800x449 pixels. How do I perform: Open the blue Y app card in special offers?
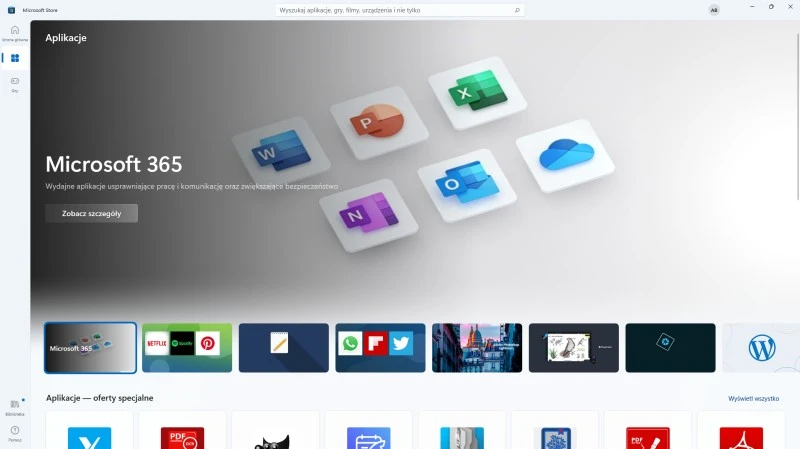(89, 431)
